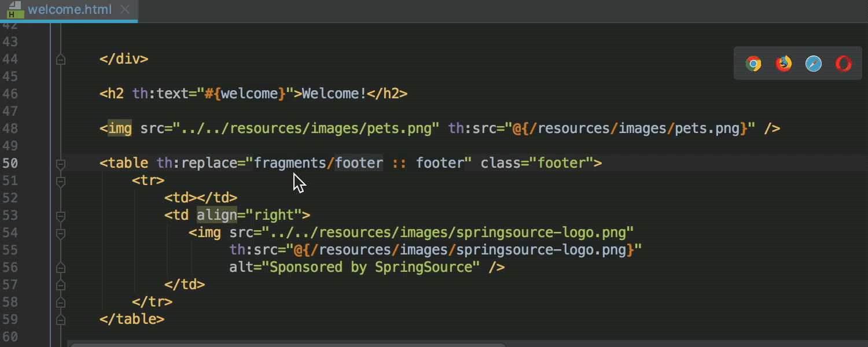Open preview in Opera browser
The height and width of the screenshot is (347, 868).
tap(844, 64)
